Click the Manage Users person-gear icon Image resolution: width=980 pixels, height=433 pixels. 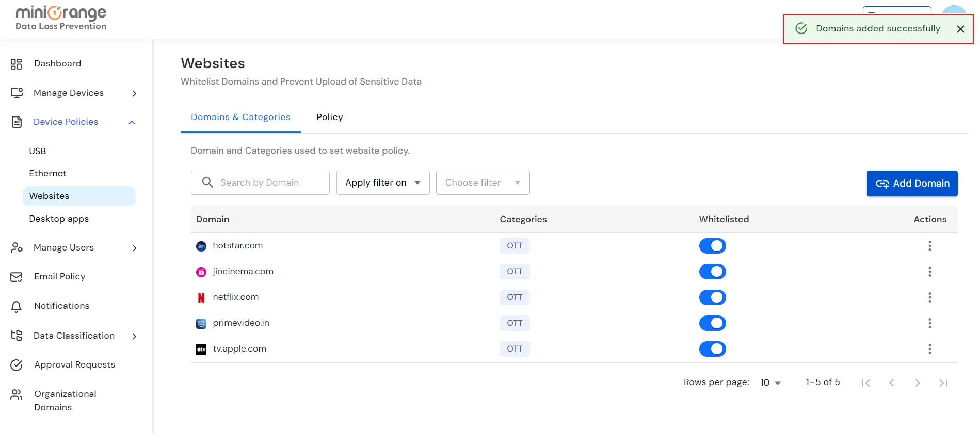[17, 247]
